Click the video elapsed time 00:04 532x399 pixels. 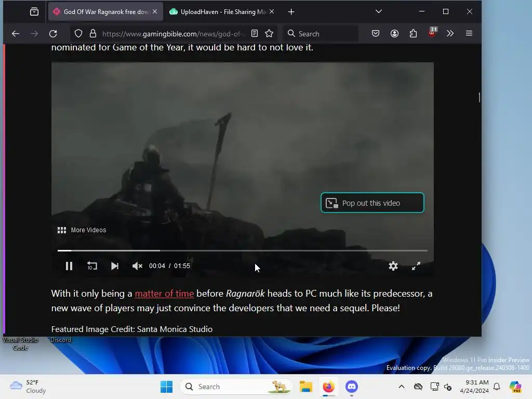click(x=157, y=266)
